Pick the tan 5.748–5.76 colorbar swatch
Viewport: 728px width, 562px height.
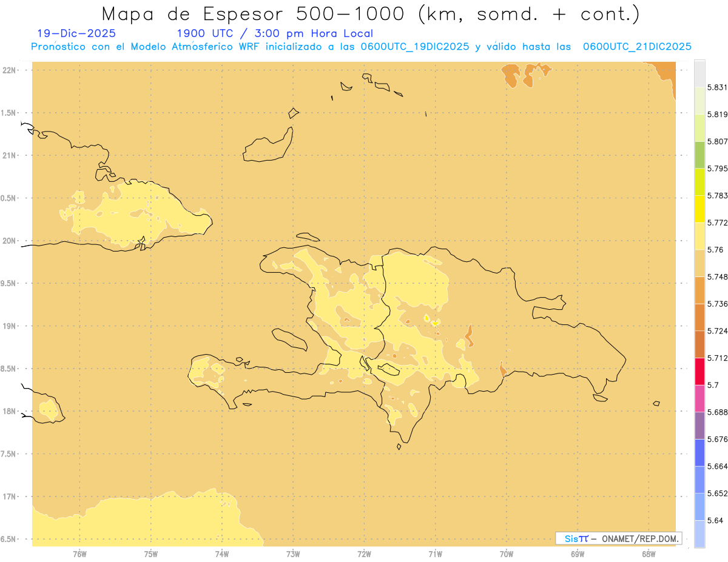(x=699, y=263)
